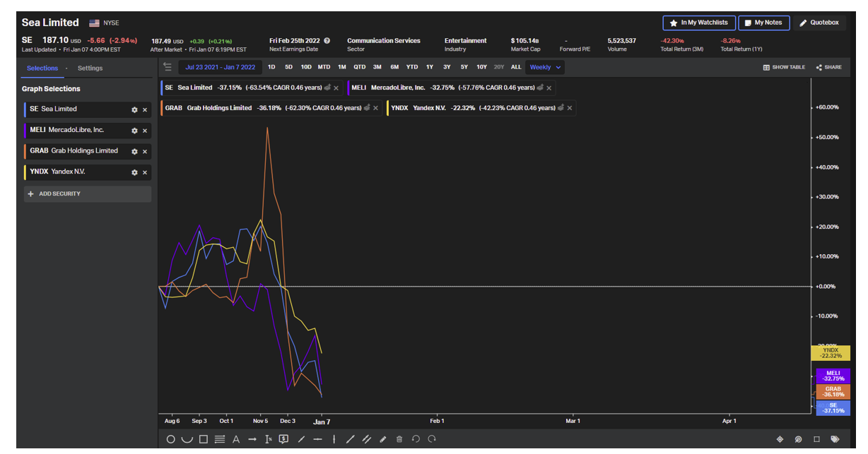
Task: Select the 1Y time range
Action: (429, 67)
